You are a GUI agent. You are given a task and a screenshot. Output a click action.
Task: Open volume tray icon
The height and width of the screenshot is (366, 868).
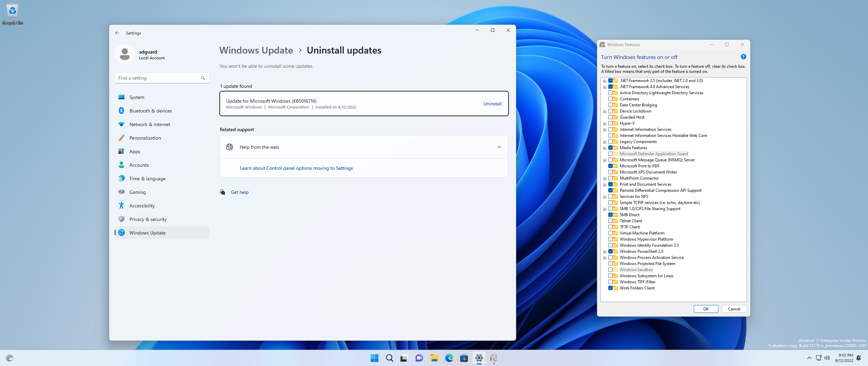tap(827, 358)
